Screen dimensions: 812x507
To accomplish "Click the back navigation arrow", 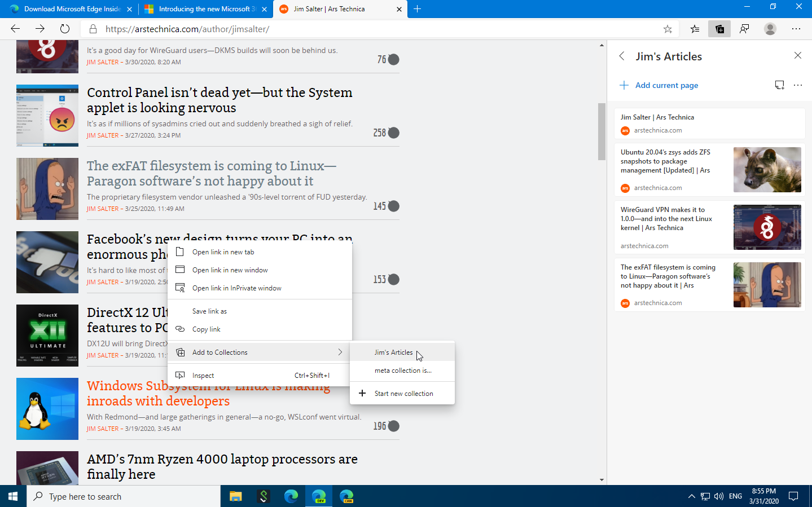I will click(15, 29).
